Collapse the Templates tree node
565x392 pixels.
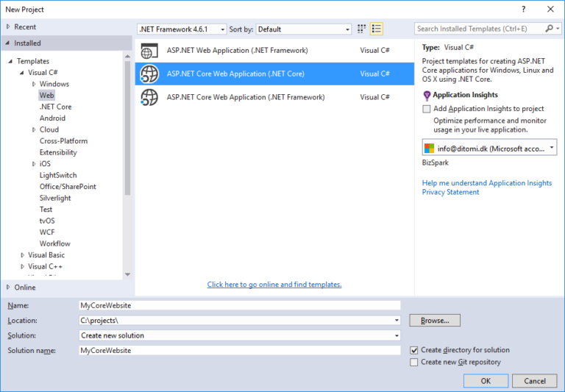(x=10, y=61)
